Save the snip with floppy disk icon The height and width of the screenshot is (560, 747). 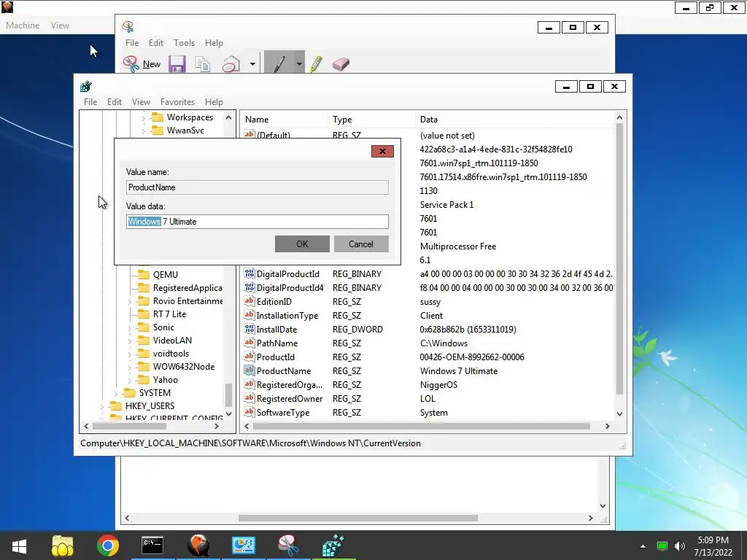(177, 64)
